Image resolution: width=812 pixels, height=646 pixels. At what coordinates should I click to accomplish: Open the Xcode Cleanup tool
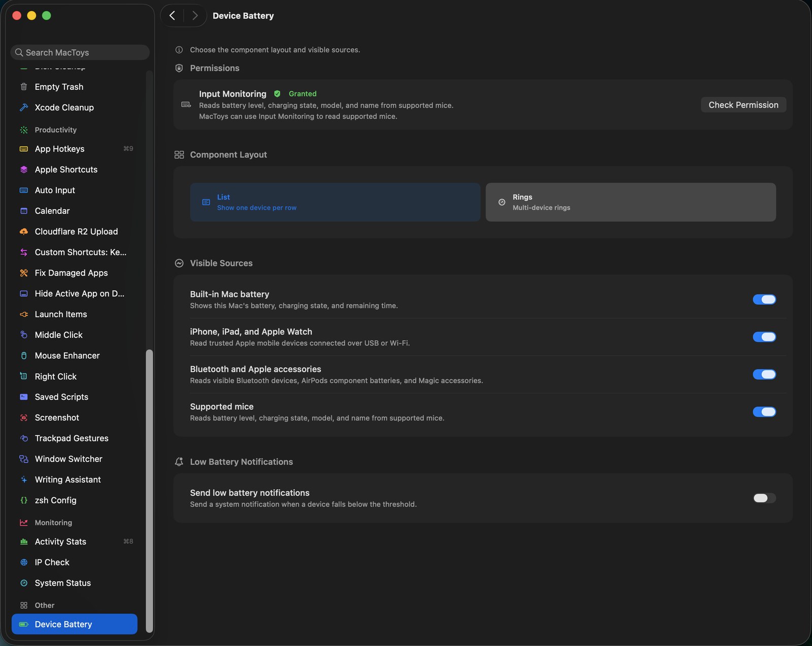point(74,108)
